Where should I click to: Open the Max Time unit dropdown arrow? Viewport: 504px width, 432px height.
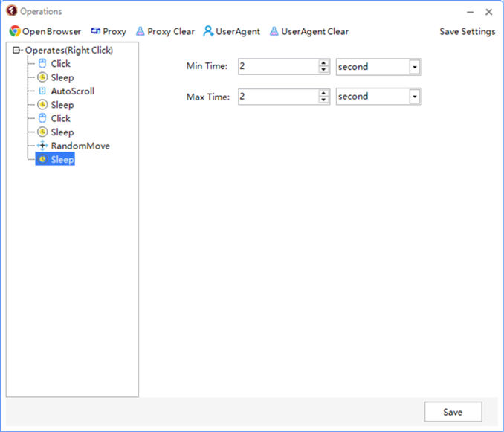415,97
